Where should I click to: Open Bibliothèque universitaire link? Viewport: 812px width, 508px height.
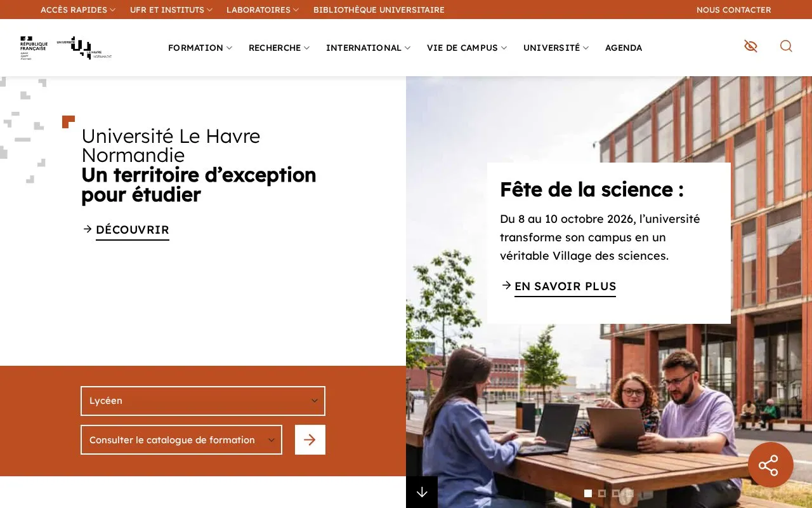[379, 10]
